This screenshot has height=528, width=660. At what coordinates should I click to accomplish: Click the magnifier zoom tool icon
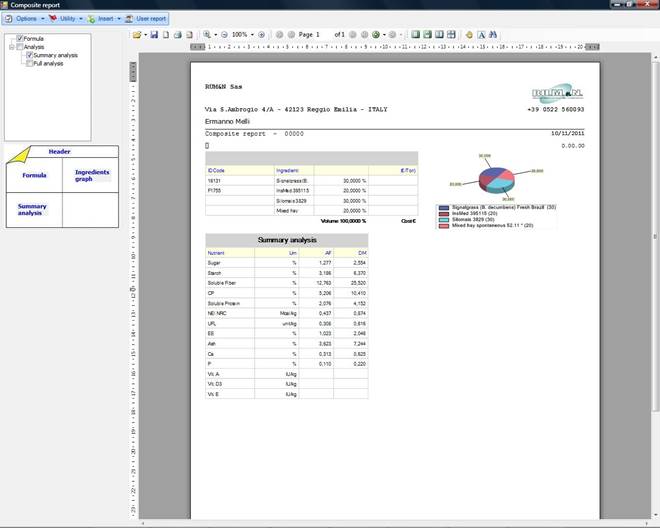coord(207,35)
